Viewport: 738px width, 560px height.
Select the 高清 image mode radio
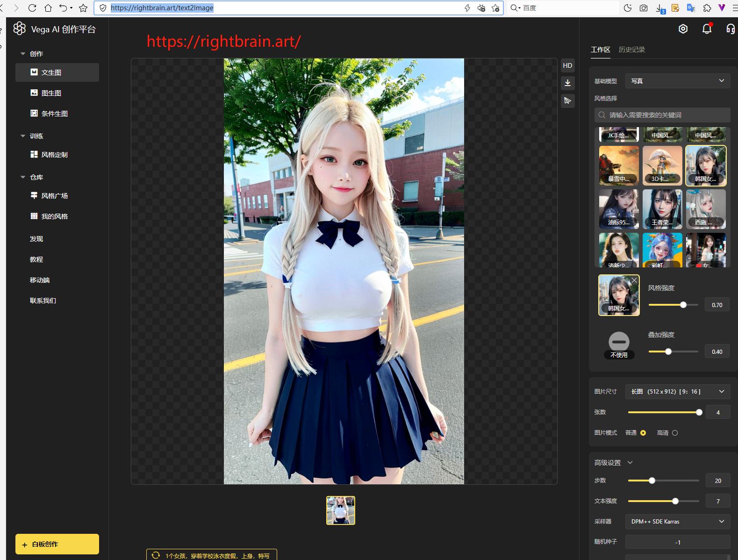[x=674, y=433]
